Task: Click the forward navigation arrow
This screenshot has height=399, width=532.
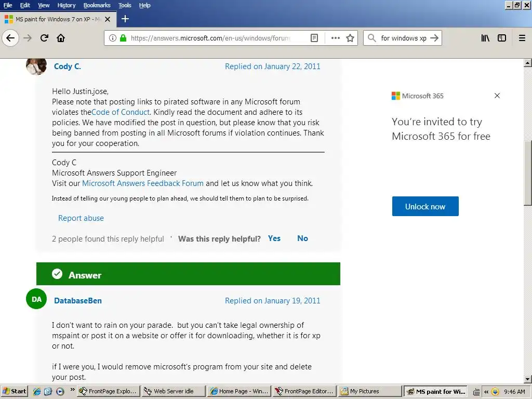Action: point(28,38)
